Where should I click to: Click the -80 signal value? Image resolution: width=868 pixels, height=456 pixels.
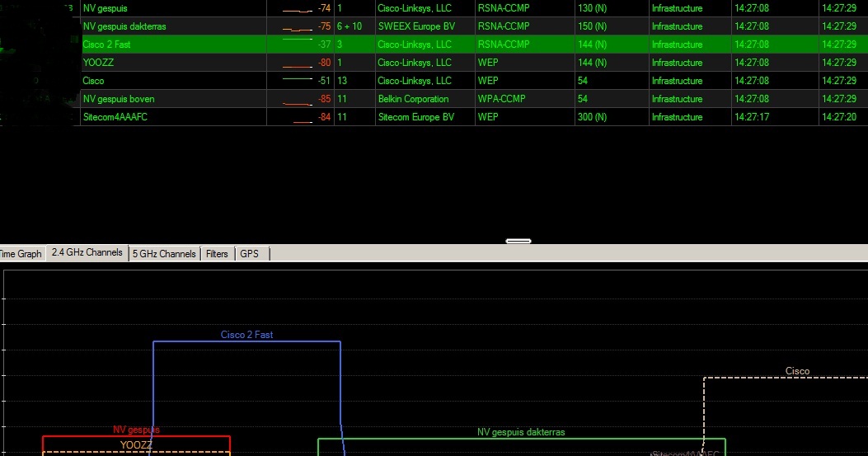point(325,63)
